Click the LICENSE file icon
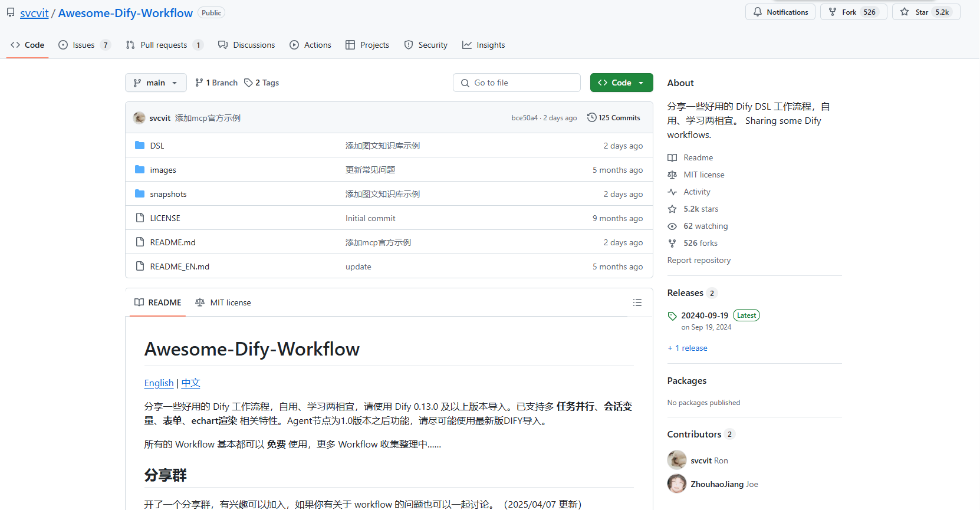 (140, 218)
